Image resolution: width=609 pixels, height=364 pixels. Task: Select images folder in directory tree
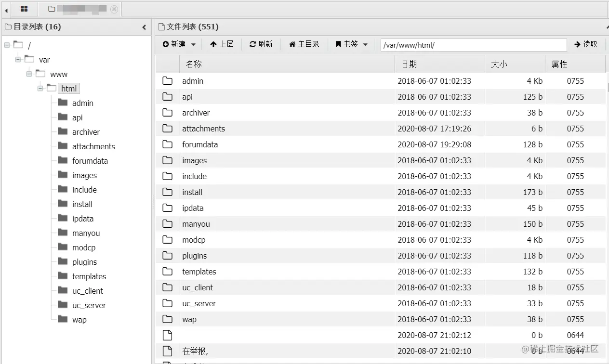pyautogui.click(x=85, y=175)
